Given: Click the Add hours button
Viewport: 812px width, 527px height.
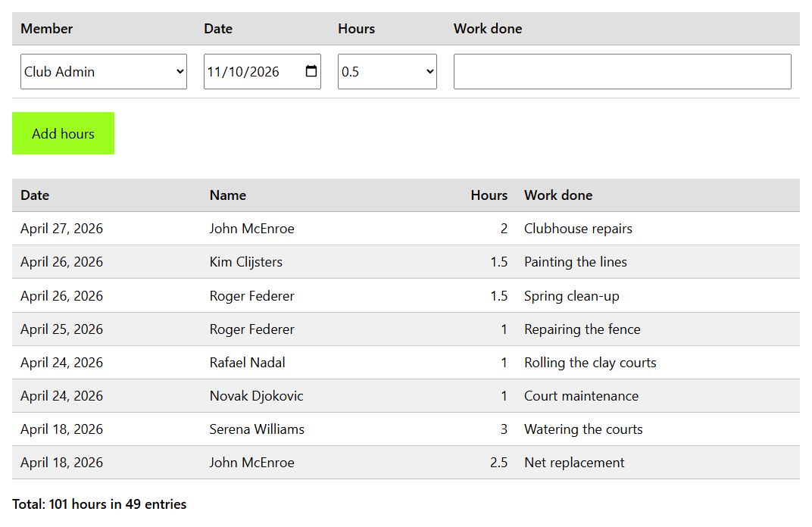Looking at the screenshot, I should tap(63, 133).
